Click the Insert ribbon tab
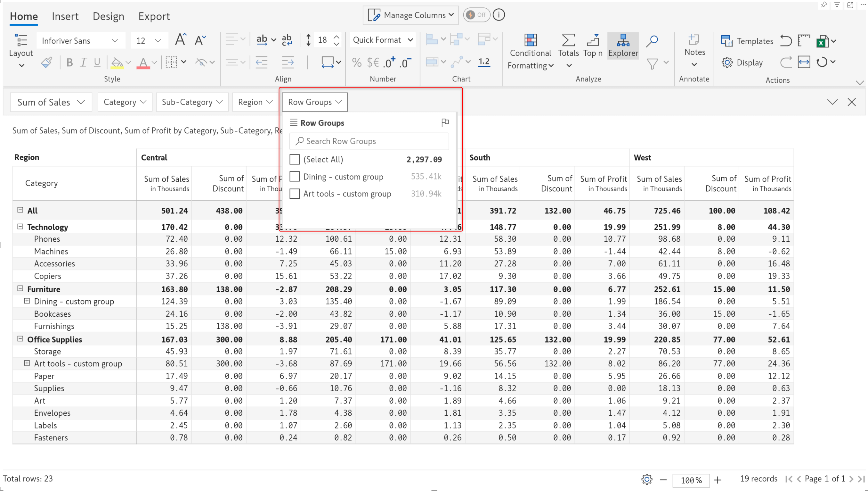 click(x=65, y=16)
